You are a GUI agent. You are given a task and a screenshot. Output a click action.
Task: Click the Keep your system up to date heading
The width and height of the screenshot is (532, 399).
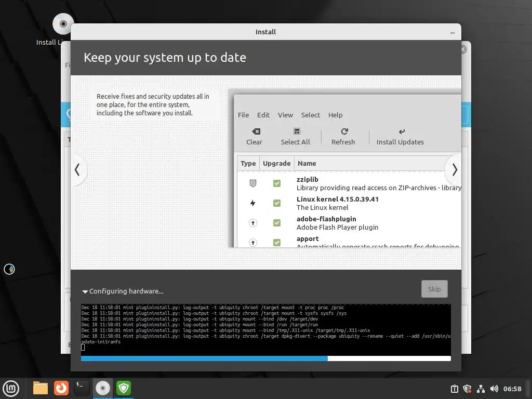[x=165, y=57]
